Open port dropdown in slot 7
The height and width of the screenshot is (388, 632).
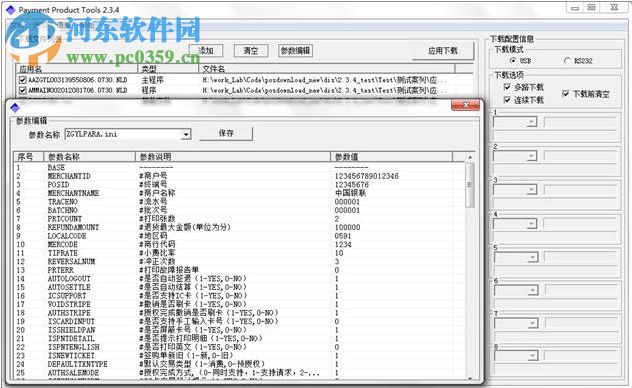coord(533,323)
